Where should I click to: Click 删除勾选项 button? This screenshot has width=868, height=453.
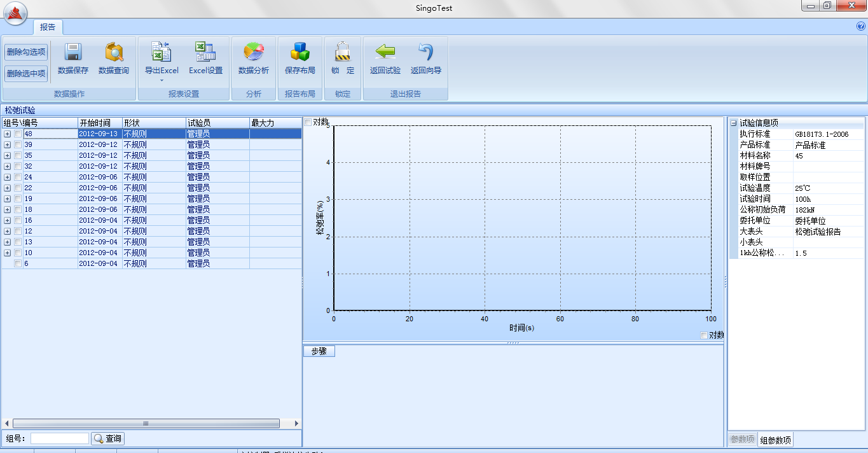click(x=26, y=52)
